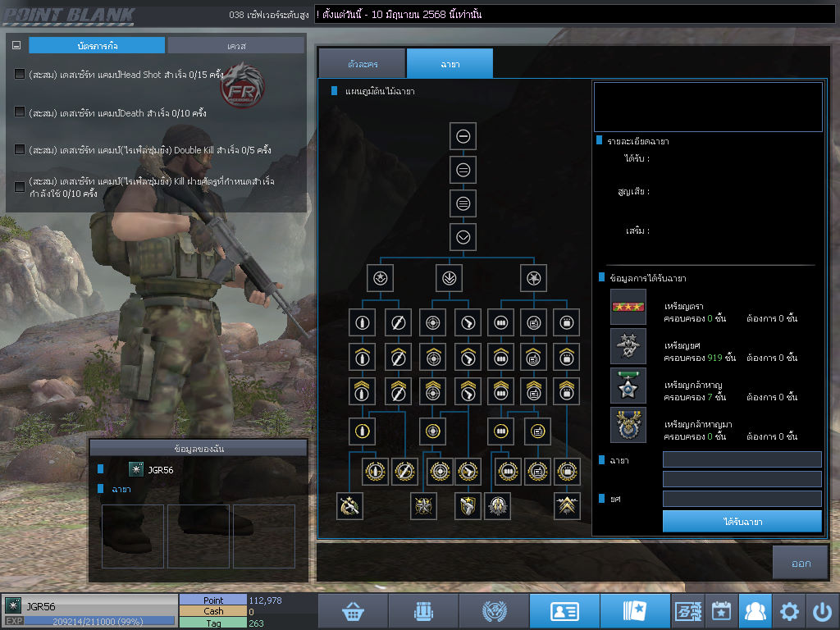This screenshot has height=630, width=840.
Task: Select the plain crosshair title node, no chevrons
Action: click(433, 322)
